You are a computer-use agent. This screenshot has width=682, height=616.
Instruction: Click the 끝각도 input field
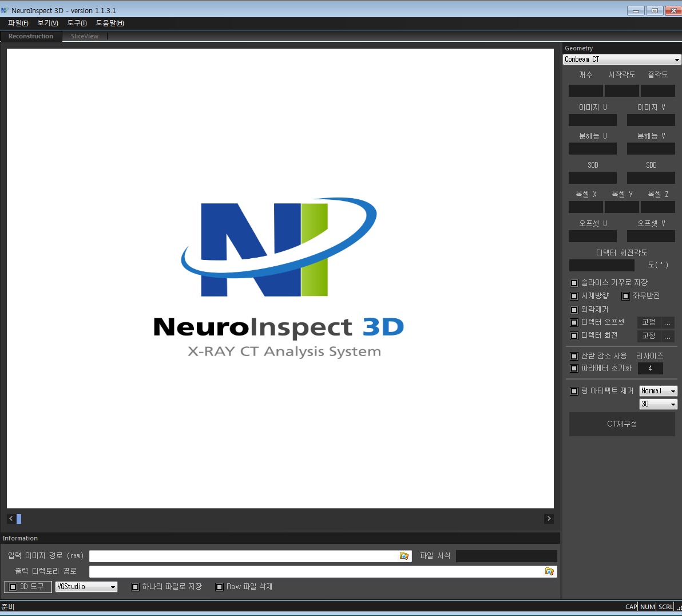pos(657,90)
